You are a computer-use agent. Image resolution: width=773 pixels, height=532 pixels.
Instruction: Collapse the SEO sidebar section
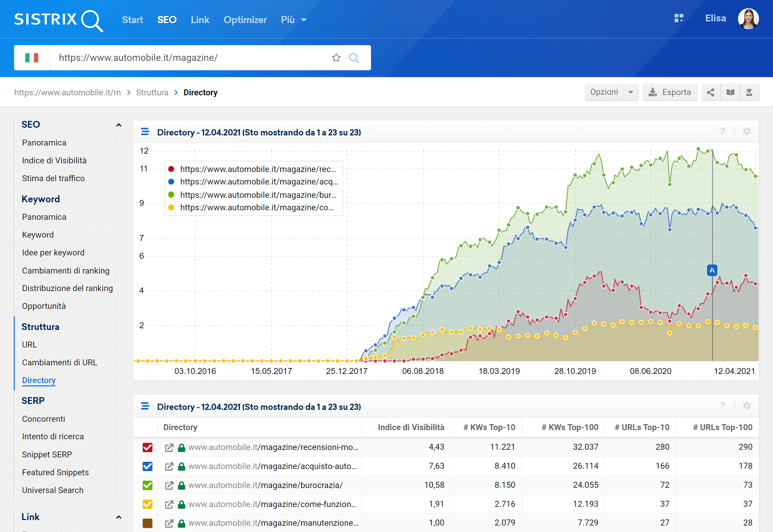click(118, 125)
